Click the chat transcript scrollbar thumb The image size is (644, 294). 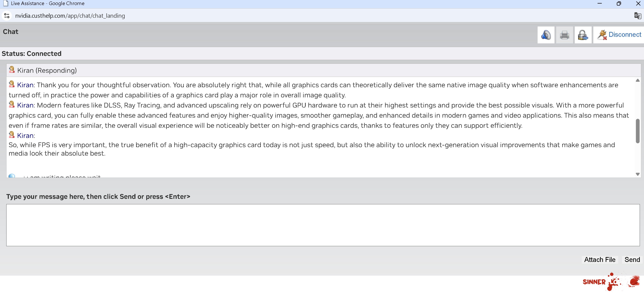[x=638, y=131]
